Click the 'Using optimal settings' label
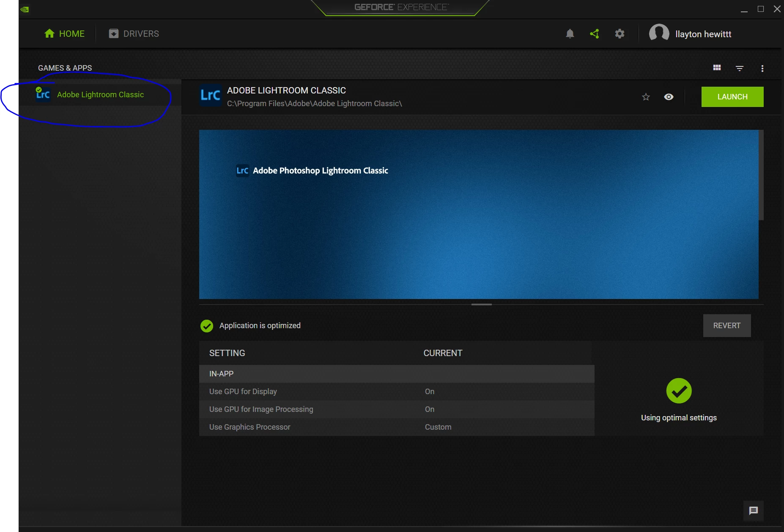 click(x=679, y=418)
